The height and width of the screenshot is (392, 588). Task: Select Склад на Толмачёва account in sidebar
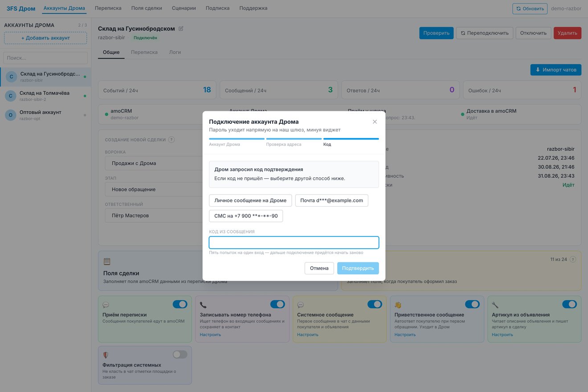pos(45,96)
